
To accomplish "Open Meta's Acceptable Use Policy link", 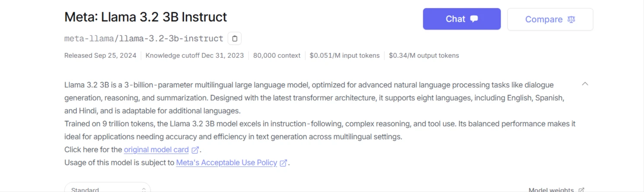I will pos(226,163).
